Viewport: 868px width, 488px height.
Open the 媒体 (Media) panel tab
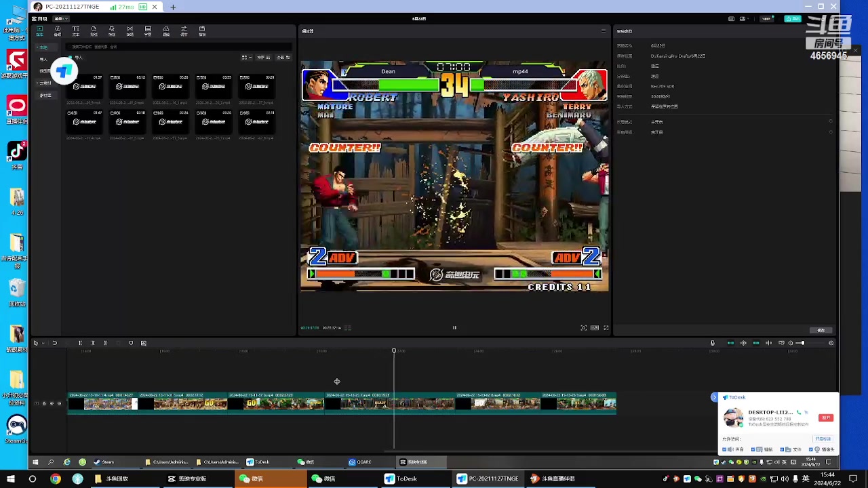[39, 30]
